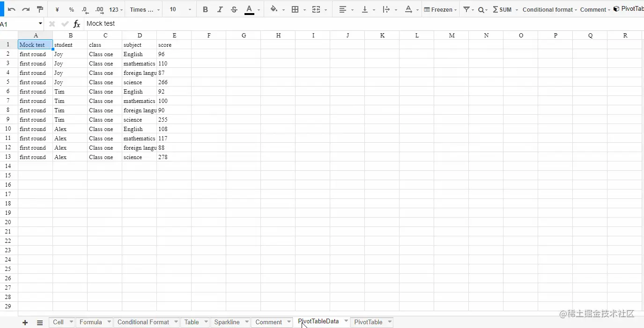Select row 13 header
Viewport: 644px width, 328px height.
pos(8,157)
